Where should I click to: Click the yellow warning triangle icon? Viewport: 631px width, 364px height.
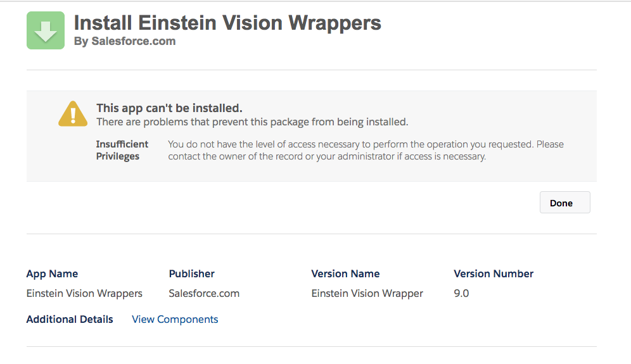click(x=73, y=114)
